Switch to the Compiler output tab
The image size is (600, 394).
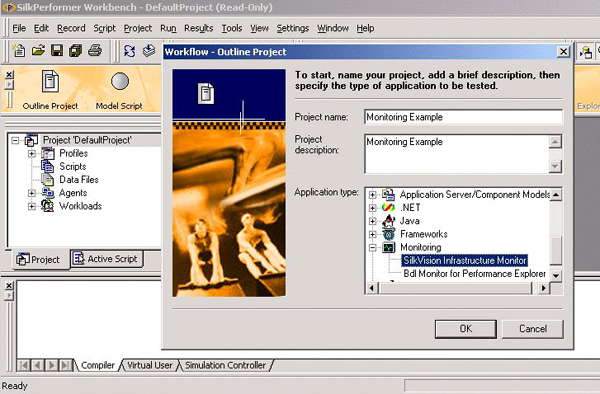98,365
